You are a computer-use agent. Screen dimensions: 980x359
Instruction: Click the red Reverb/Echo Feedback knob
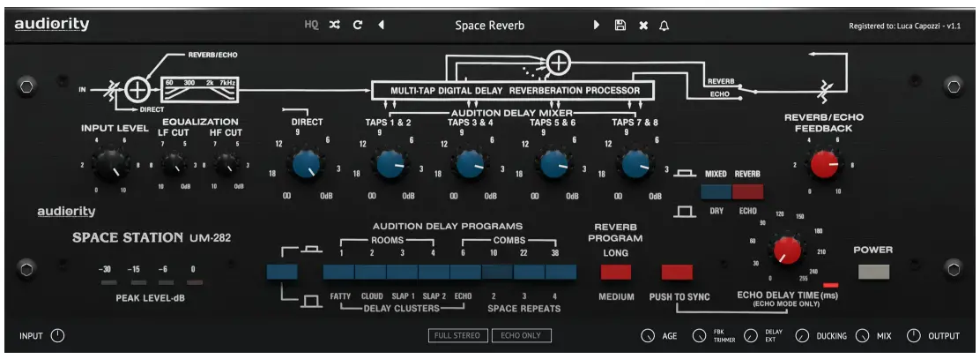825,164
